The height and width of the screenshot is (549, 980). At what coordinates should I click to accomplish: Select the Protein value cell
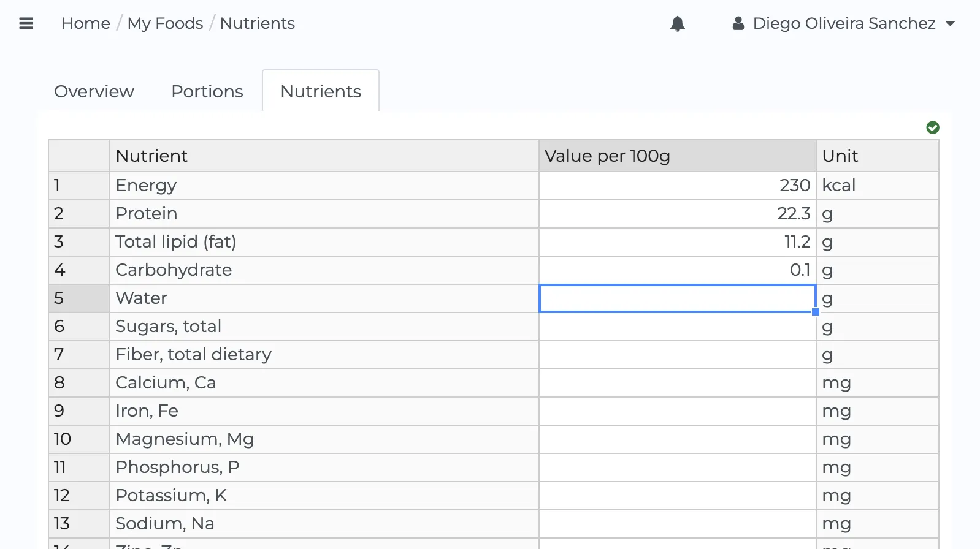(x=677, y=213)
